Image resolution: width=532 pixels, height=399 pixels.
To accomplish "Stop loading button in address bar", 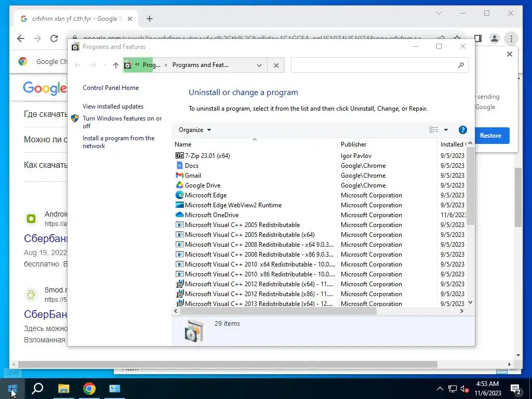I will 276,65.
